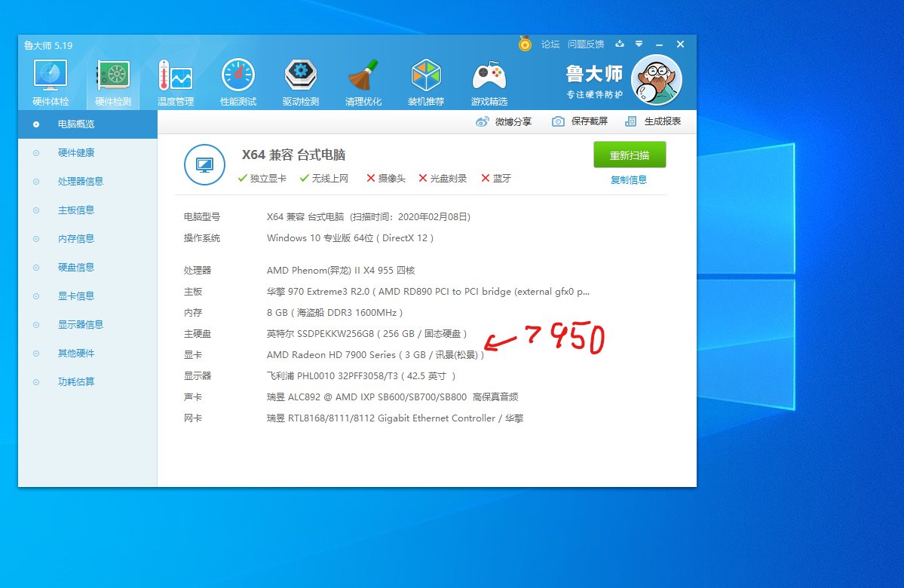Open 游戏精选 gamepad icon
This screenshot has width=904, height=588.
[x=489, y=75]
